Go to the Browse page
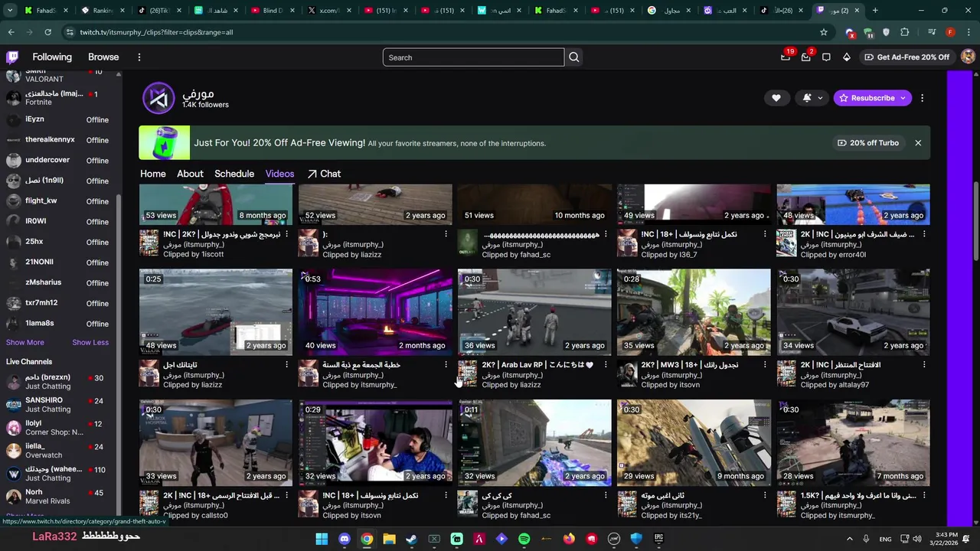This screenshot has width=980, height=551. pyautogui.click(x=103, y=57)
